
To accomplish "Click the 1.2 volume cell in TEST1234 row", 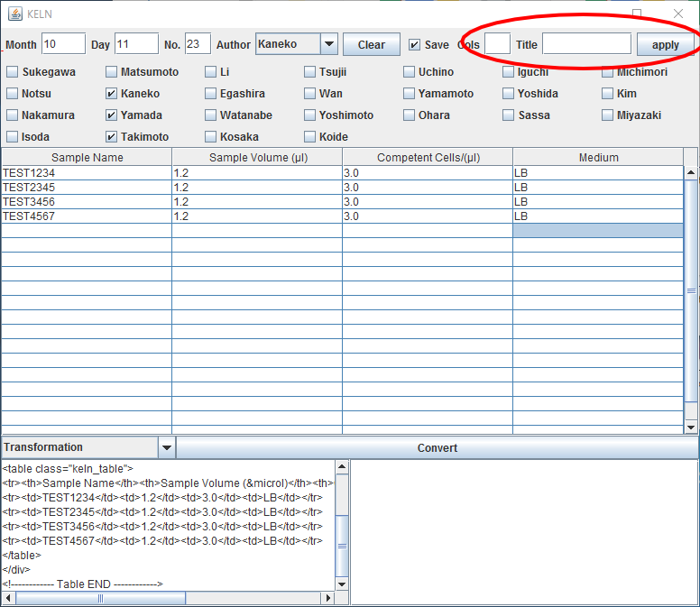I will (x=258, y=173).
